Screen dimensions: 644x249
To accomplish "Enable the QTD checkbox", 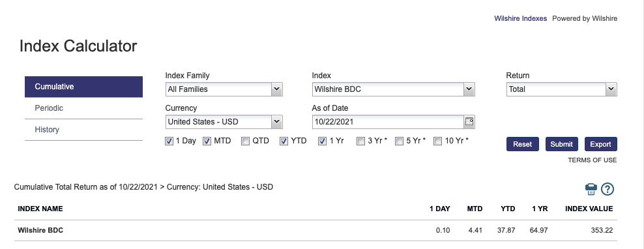I will point(245,141).
